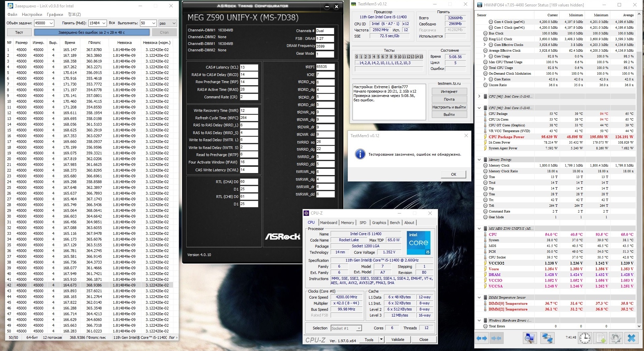
Task: Click TestMem5 Интернет button
Action: pos(449,92)
